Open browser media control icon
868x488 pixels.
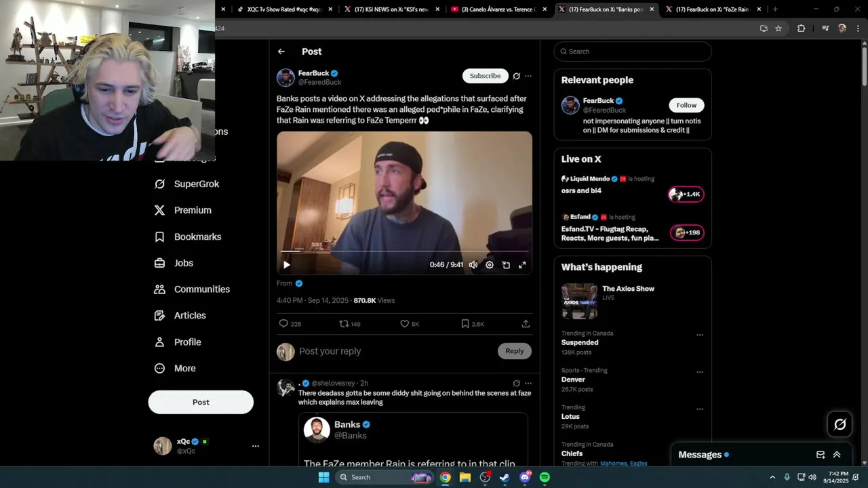[825, 28]
